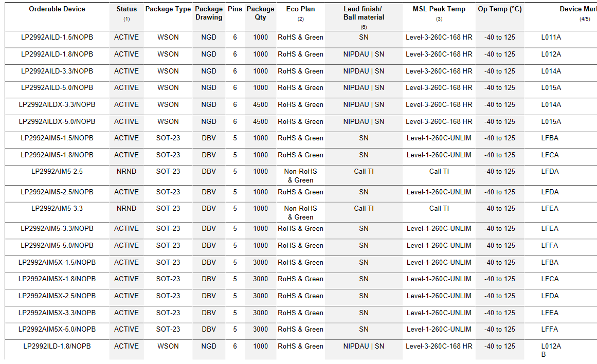Click the "Package Drawing" column header
The image size is (597, 364).
(209, 13)
